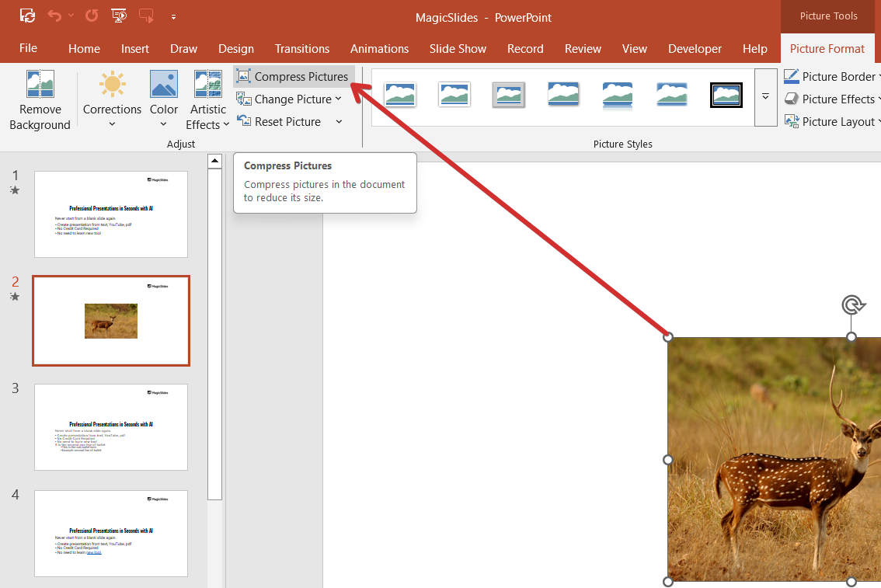The image size is (881, 588).
Task: Start slideshow from beginning via quick access icon
Action: click(x=119, y=16)
